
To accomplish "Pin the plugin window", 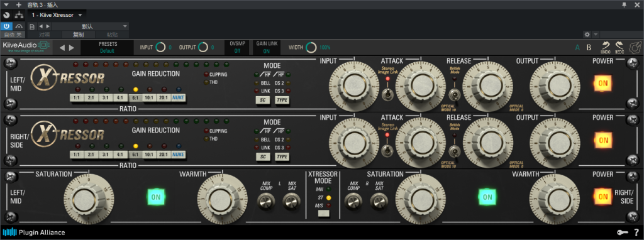I will coord(625,5).
